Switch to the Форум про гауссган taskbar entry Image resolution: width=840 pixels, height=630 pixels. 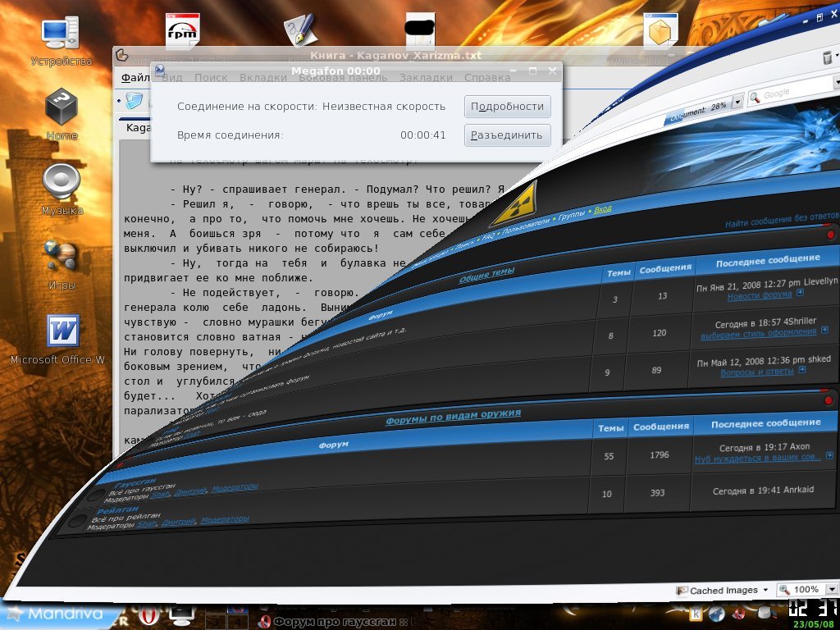pos(333,622)
